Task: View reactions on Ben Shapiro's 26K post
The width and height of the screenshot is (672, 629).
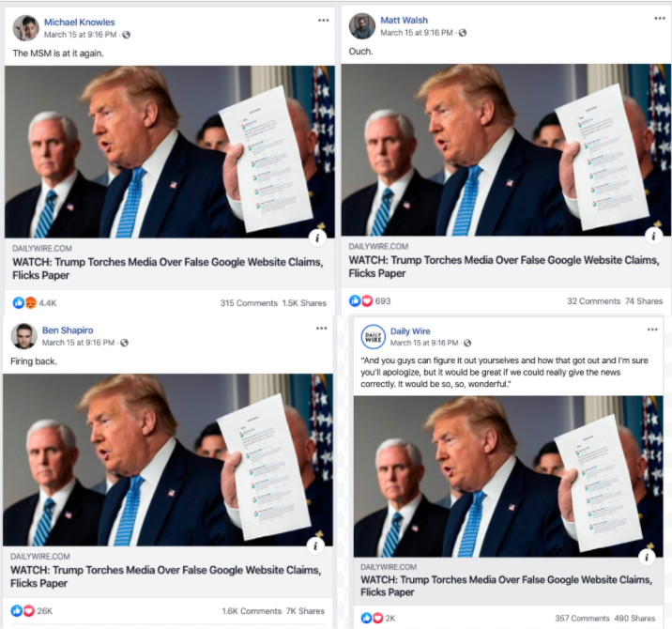Action: [32, 610]
